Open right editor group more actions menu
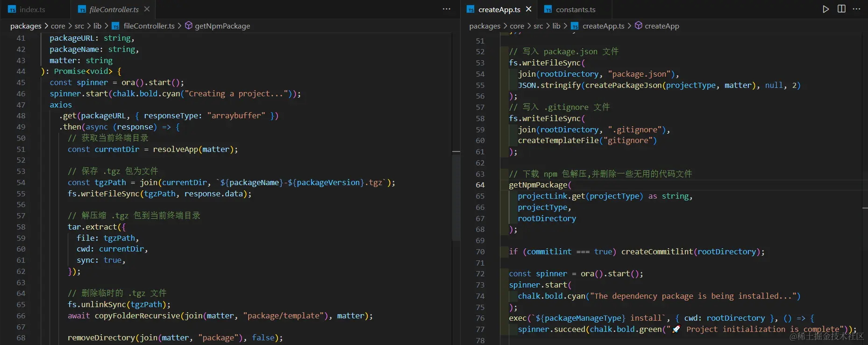This screenshot has height=345, width=868. point(856,9)
